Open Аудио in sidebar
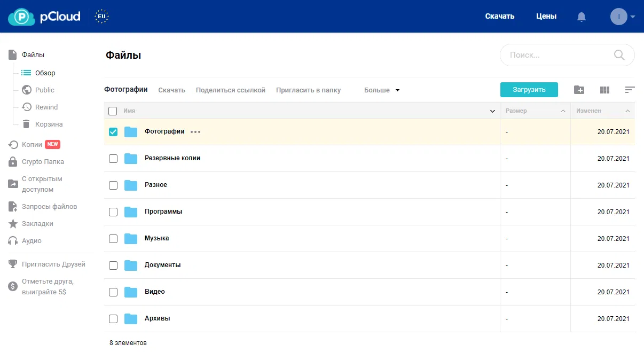 pyautogui.click(x=25, y=240)
